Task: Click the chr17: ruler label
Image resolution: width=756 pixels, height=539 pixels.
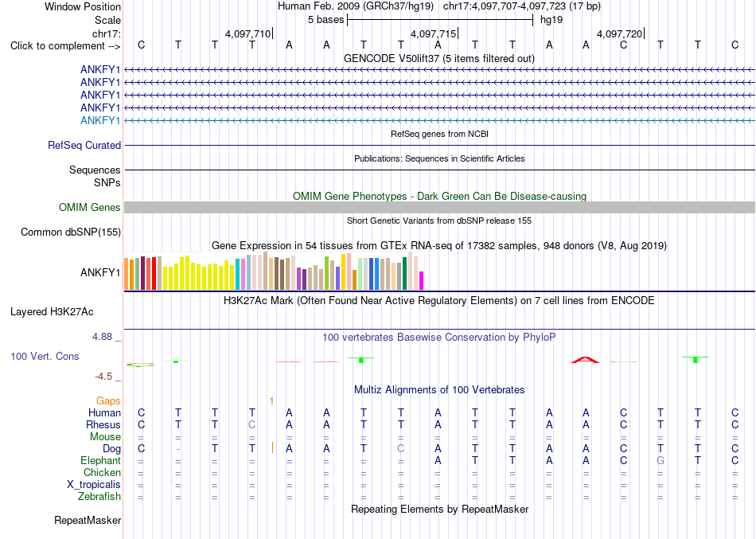Action: coord(107,33)
